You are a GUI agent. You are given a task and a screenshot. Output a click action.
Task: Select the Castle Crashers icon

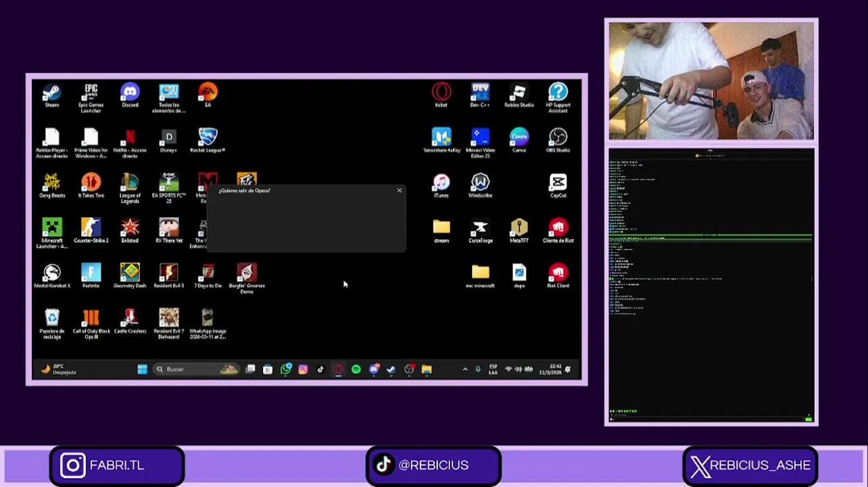click(130, 322)
